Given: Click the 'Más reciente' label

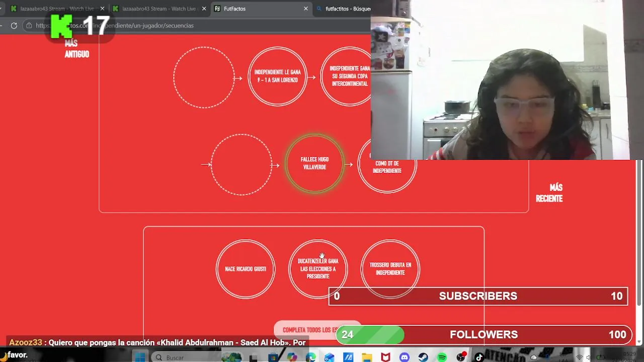Looking at the screenshot, I should tap(549, 193).
